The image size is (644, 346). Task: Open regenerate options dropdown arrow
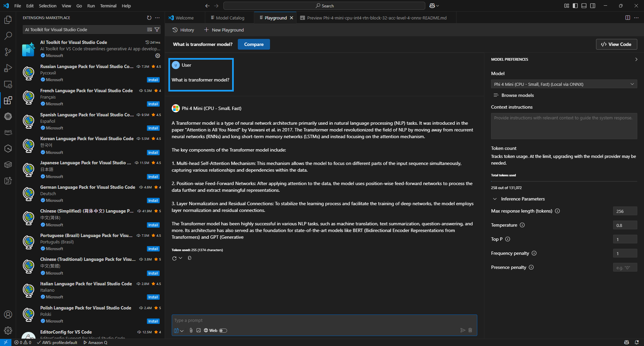pyautogui.click(x=180, y=258)
